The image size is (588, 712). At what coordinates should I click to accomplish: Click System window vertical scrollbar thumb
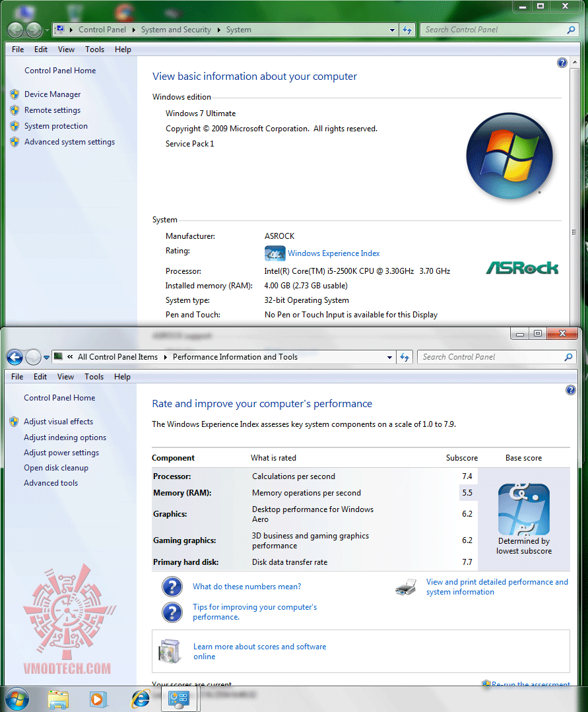(574, 232)
